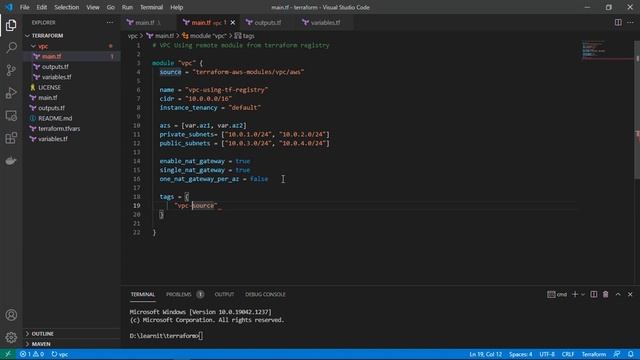This screenshot has height=360, width=640.
Task: Open the Go menu
Action: pos(111,7)
